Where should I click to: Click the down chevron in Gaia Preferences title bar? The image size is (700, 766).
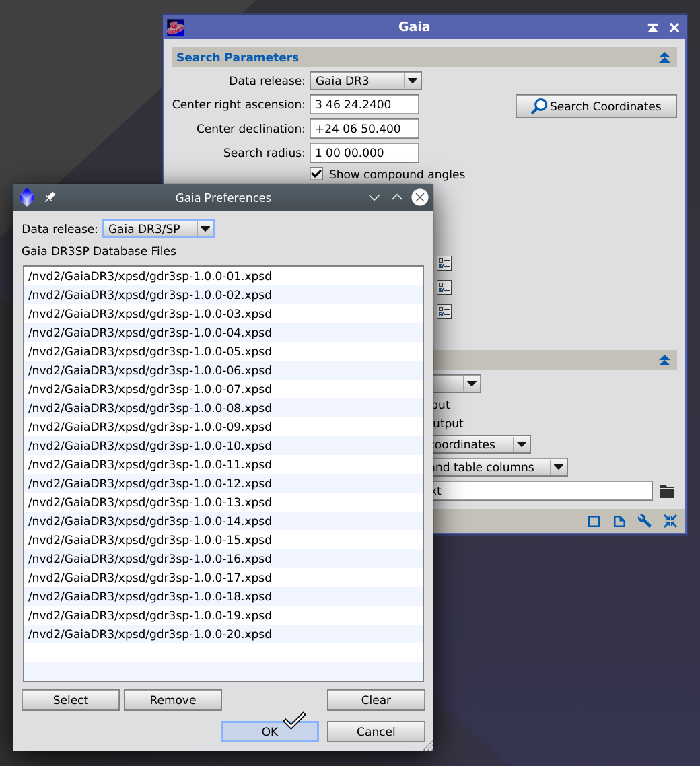[374, 197]
